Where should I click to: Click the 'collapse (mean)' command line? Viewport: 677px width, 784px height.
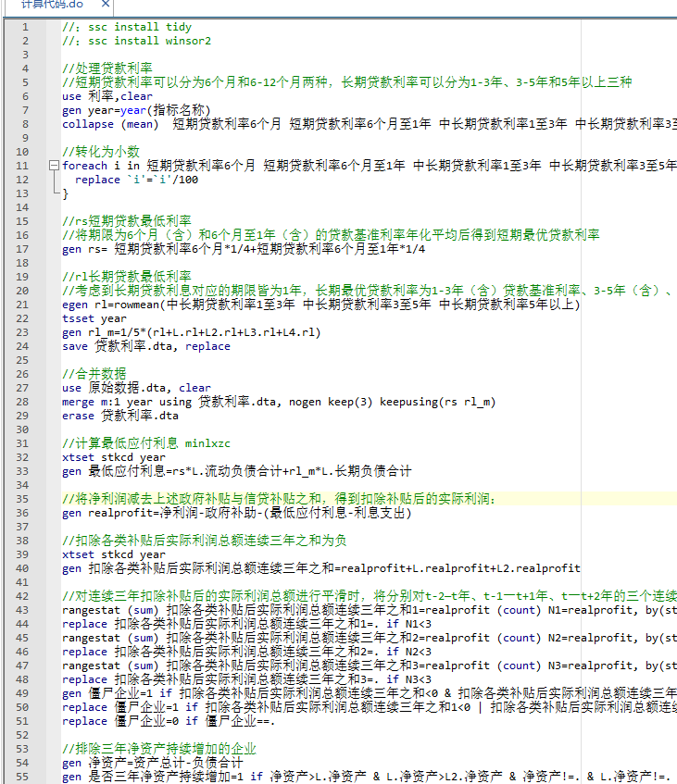[370, 124]
